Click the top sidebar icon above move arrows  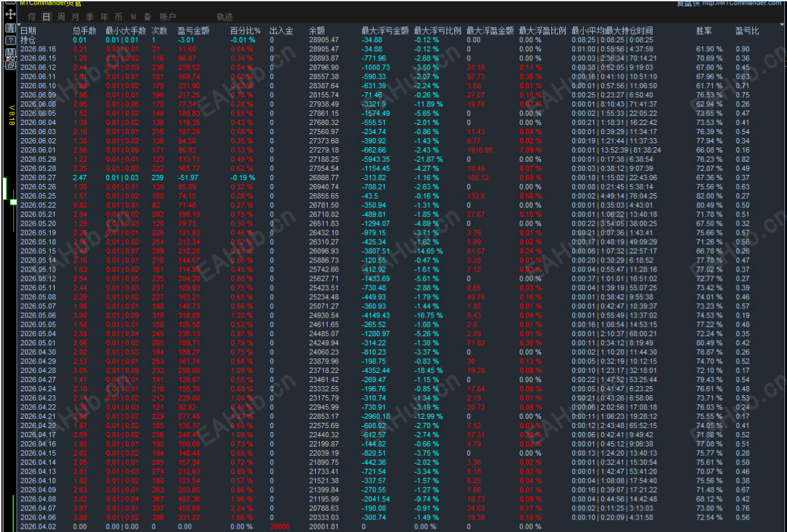click(10, 3)
